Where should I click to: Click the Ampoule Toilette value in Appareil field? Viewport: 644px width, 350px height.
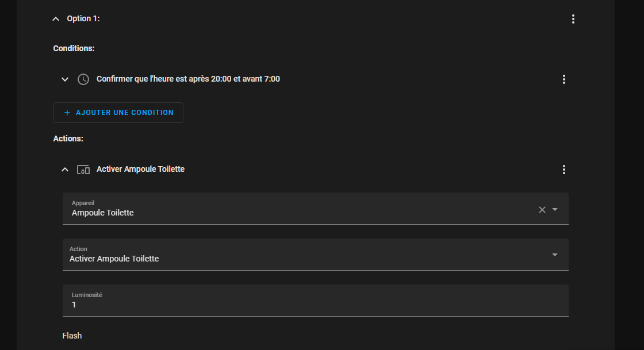tap(103, 213)
